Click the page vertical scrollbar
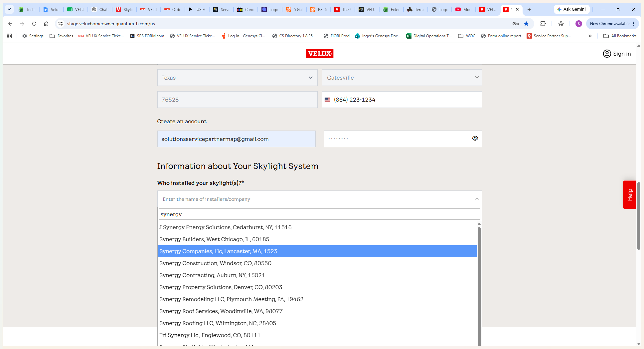The height and width of the screenshot is (349, 644). 639,216
